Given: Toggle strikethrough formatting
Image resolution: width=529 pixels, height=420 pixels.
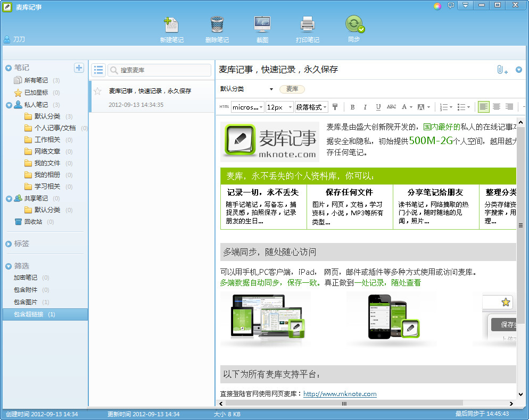Looking at the screenshot, I should (391, 107).
